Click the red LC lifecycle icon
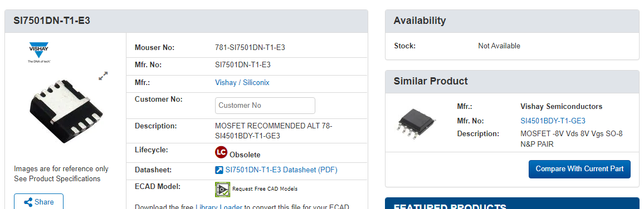Viewport: 644px width, 209px height. tap(221, 153)
